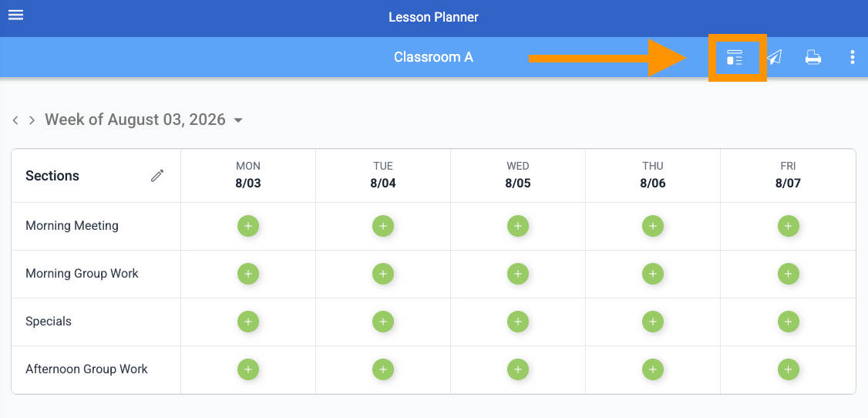Click the paper plane send icon
The image size is (868, 418).
click(x=775, y=57)
